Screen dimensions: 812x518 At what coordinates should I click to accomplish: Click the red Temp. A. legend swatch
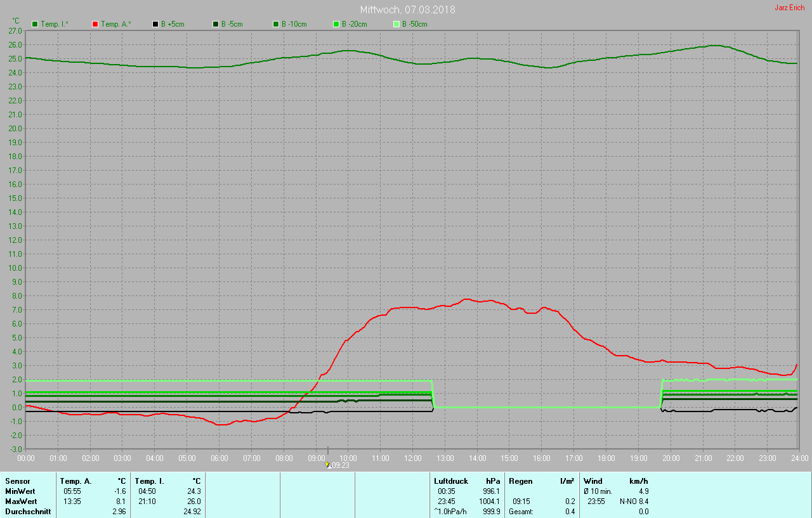(x=95, y=24)
